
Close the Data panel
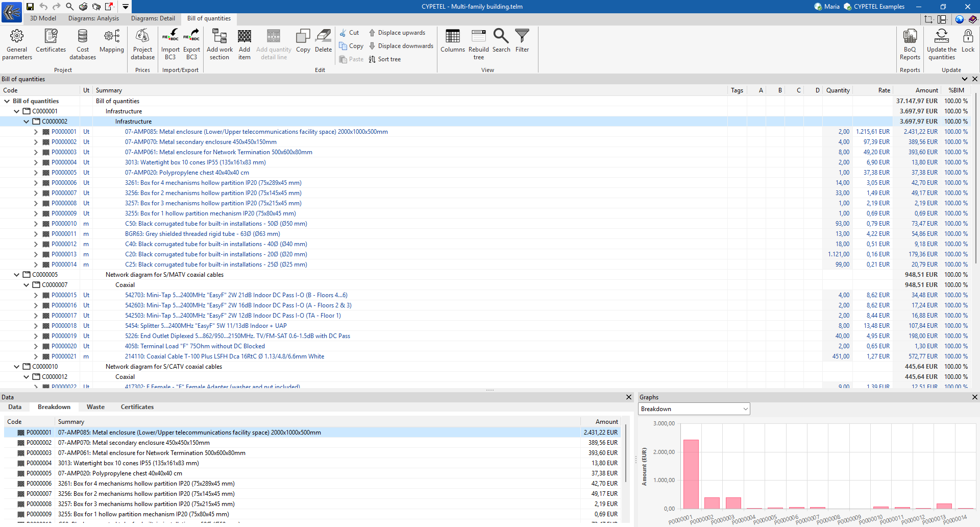pyautogui.click(x=629, y=397)
